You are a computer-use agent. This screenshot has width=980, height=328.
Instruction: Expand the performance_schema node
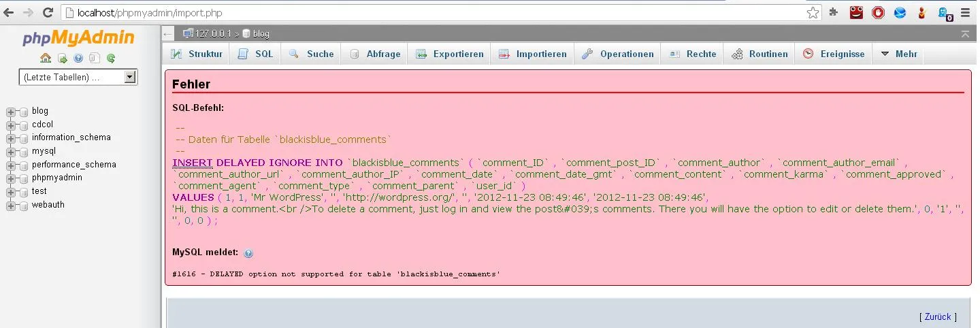click(10, 165)
